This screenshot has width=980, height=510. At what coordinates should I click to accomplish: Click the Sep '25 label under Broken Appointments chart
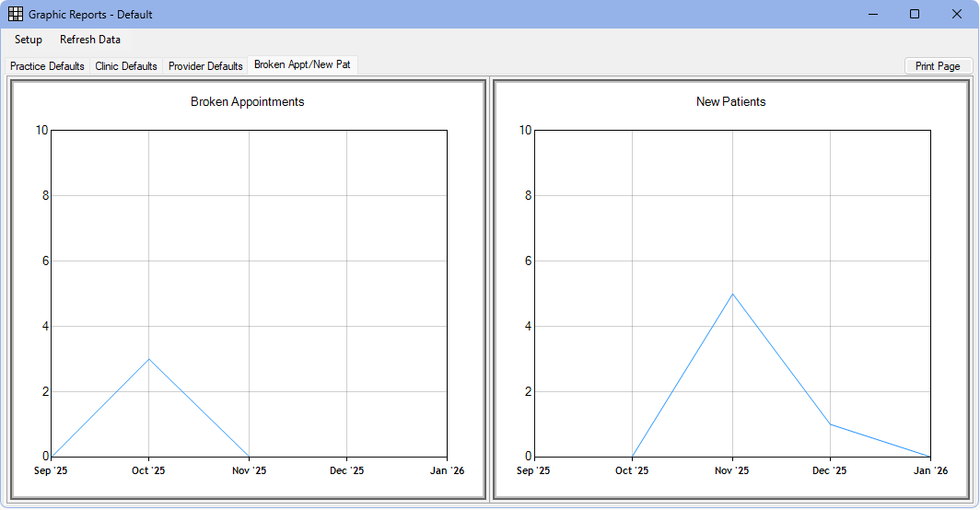[52, 471]
